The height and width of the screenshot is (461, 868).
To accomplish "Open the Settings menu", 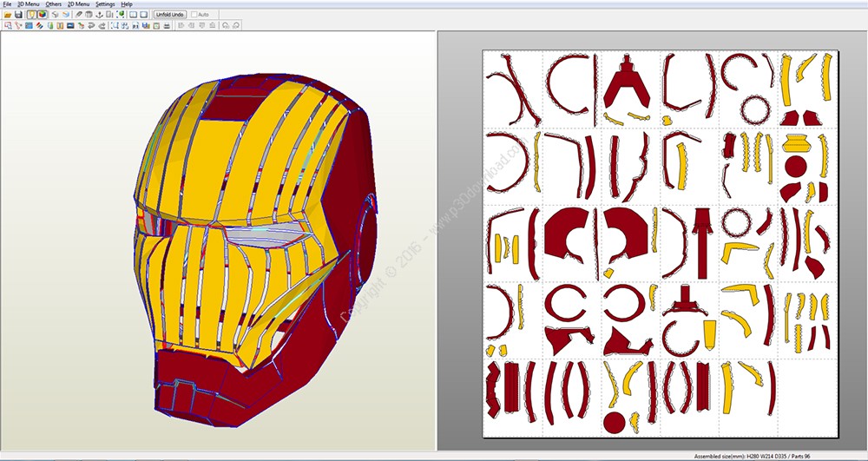I will [105, 3].
